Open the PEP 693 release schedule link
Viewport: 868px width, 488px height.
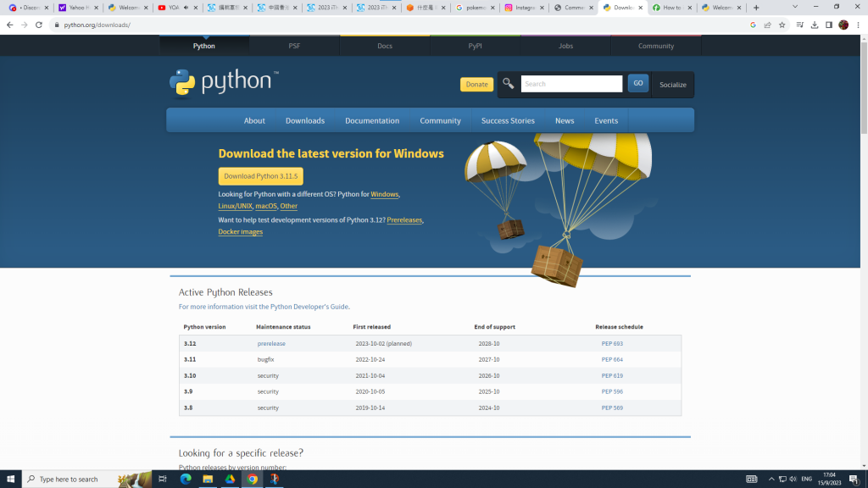coord(612,344)
